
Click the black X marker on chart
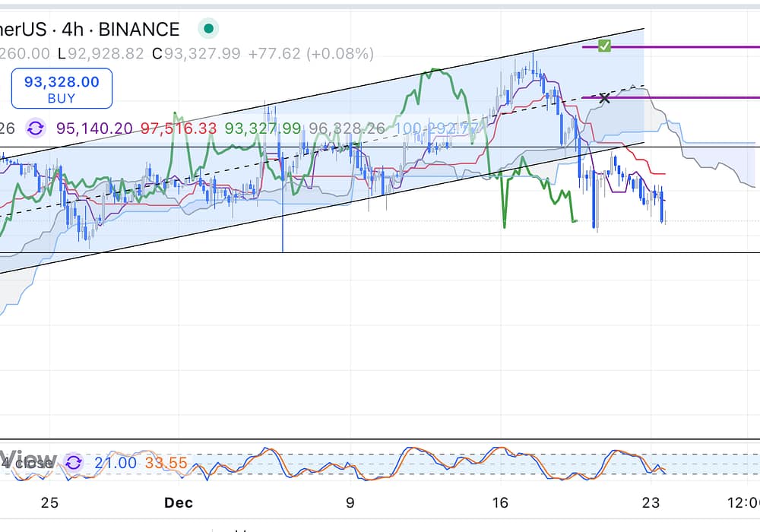click(x=604, y=98)
